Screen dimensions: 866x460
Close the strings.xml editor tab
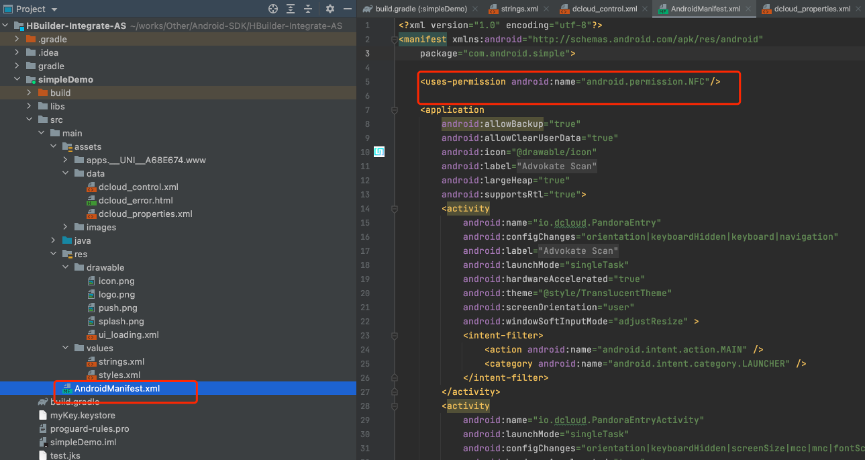[546, 9]
